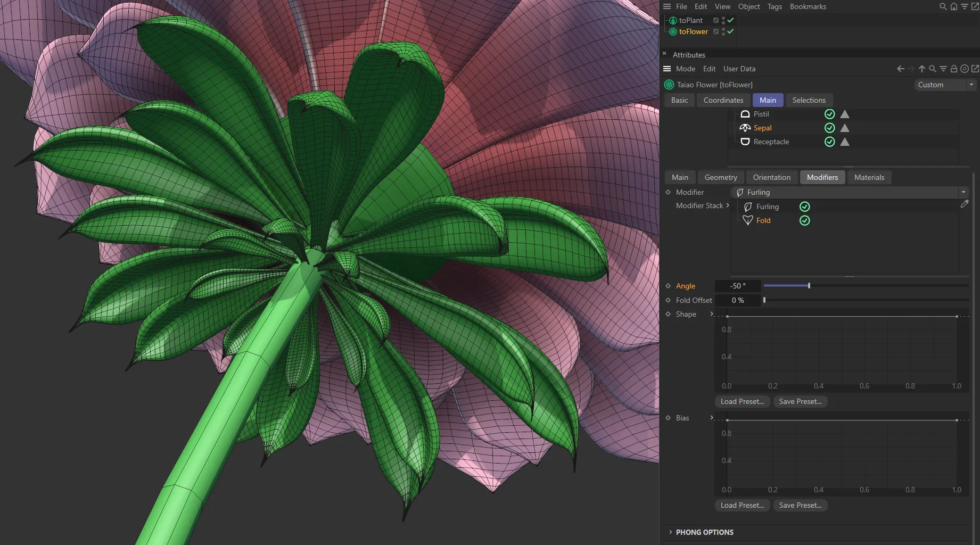This screenshot has width=980, height=545.
Task: Switch to the Orientation tab
Action: click(x=772, y=177)
